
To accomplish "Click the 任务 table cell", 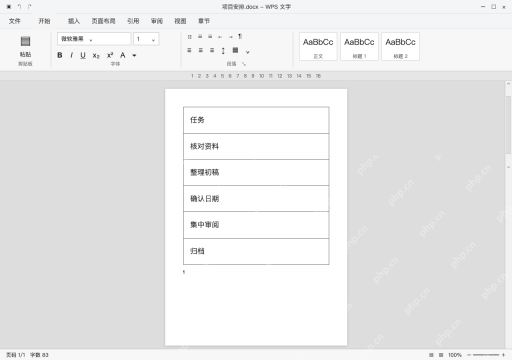I will (x=256, y=120).
